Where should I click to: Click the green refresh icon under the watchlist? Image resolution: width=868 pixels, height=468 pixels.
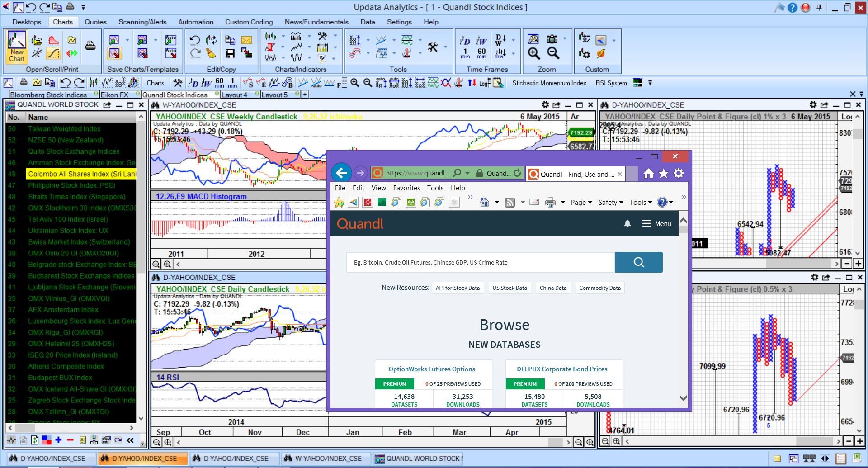pos(35,440)
